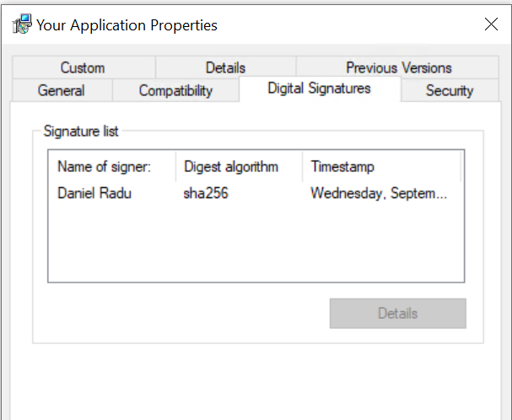Image resolution: width=512 pixels, height=420 pixels.
Task: Click the Your Application Properties title text
Action: pyautogui.click(x=127, y=24)
